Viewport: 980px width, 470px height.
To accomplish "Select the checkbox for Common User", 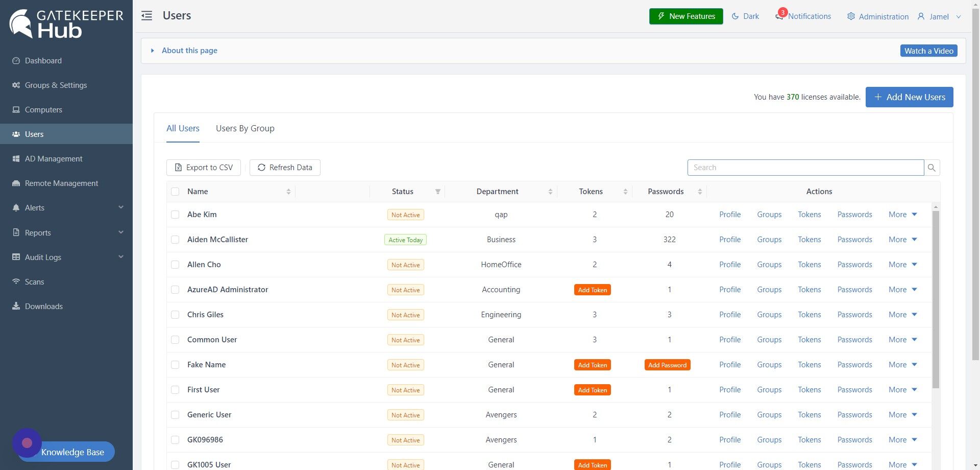I will (x=175, y=340).
